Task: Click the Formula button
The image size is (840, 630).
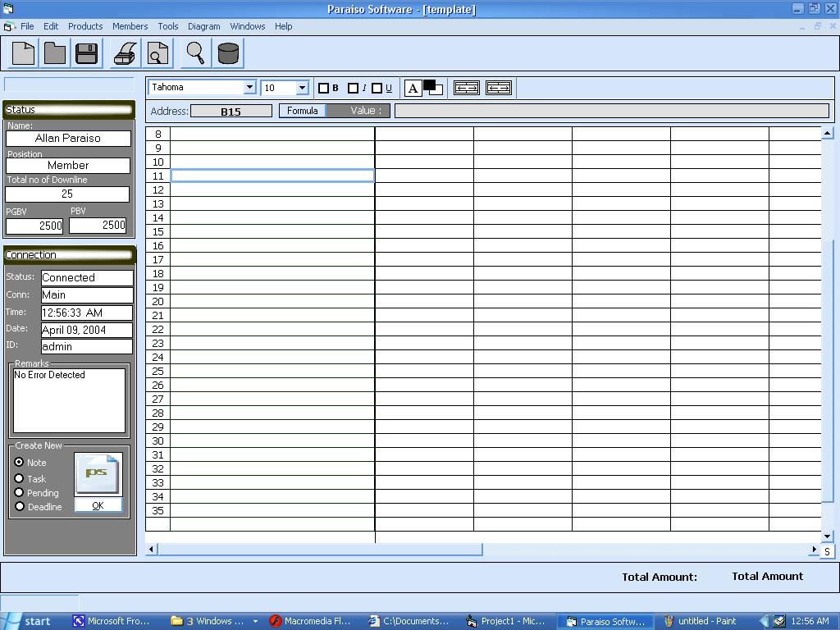Action: tap(302, 111)
